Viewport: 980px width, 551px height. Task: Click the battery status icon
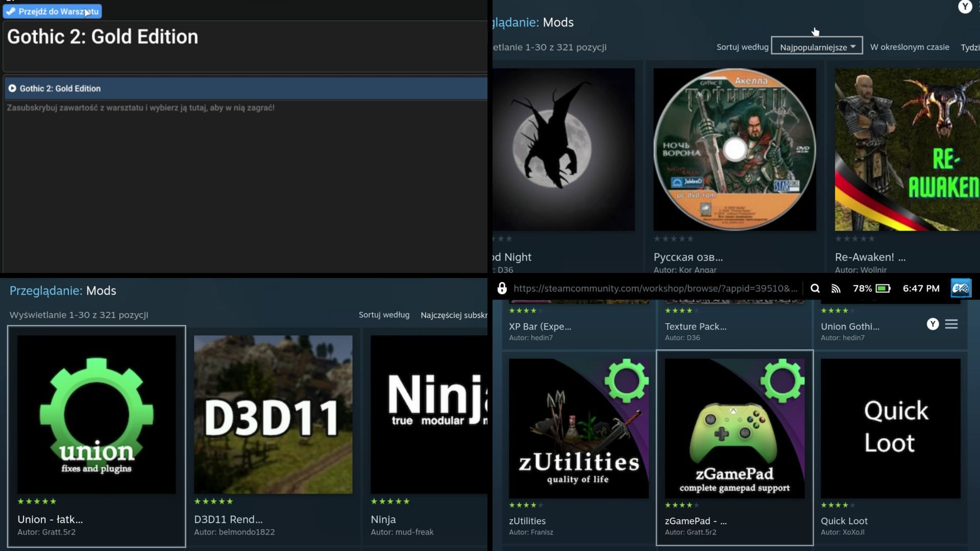883,289
